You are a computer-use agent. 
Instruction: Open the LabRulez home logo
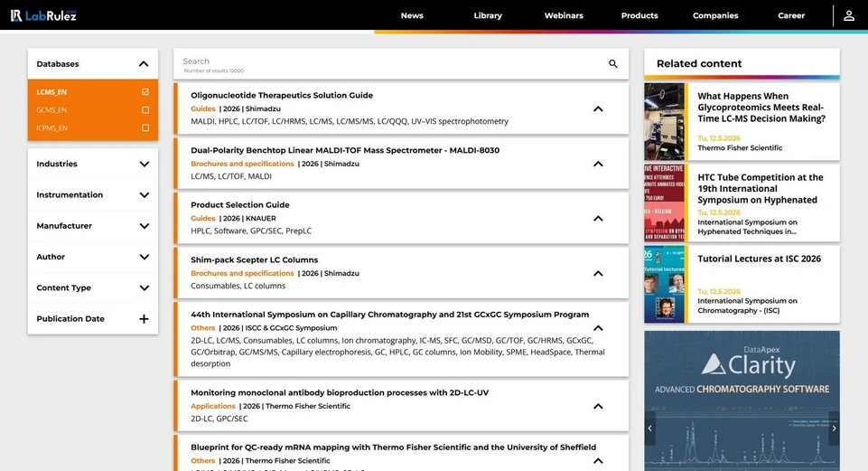coord(43,15)
